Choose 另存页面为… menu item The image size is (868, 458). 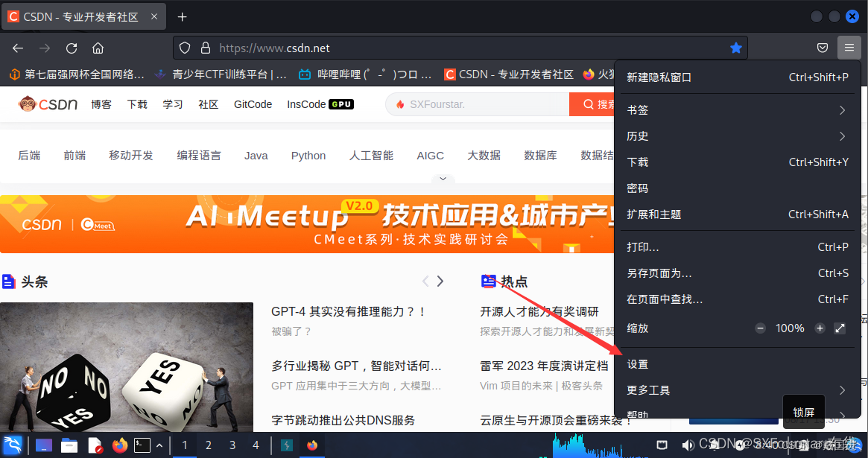[738, 273]
